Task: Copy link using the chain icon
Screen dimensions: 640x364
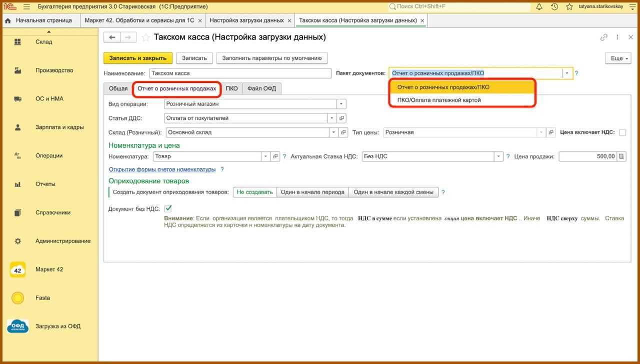Action: [604, 37]
